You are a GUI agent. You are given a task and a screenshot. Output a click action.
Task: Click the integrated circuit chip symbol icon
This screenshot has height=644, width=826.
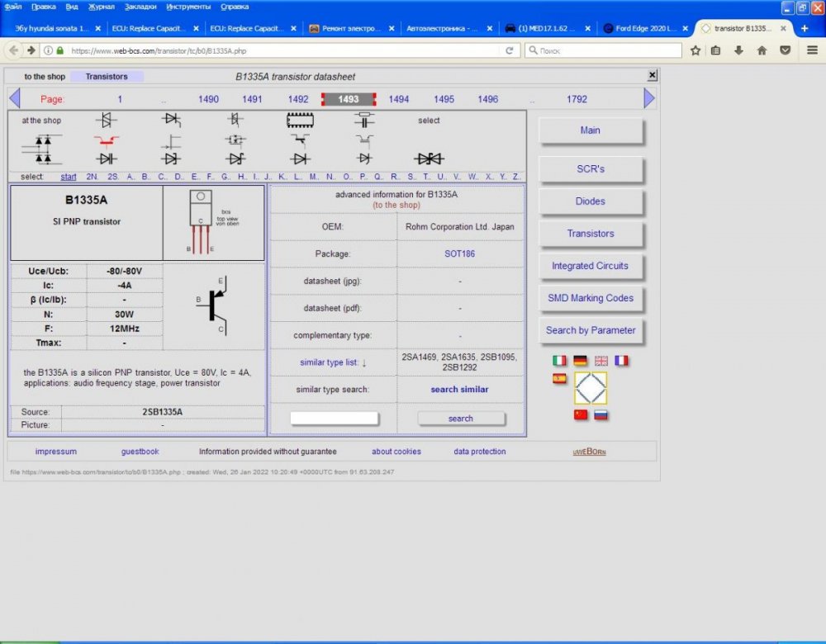[x=300, y=121]
